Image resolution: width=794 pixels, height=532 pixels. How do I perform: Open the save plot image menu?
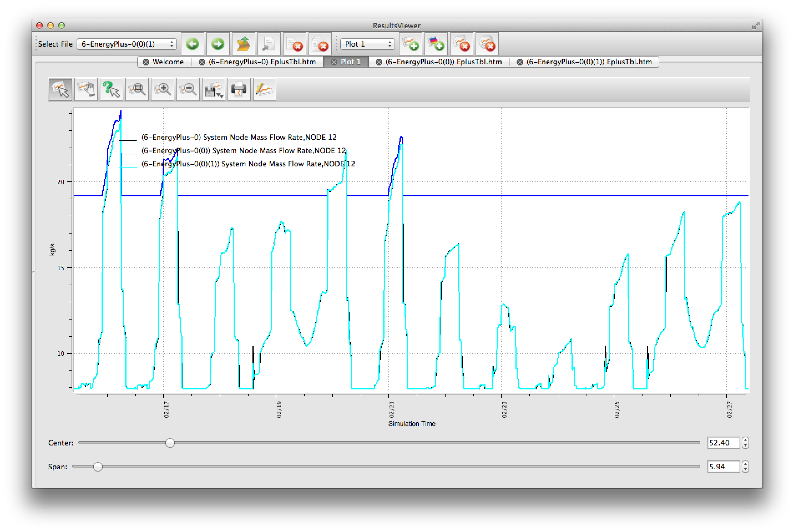coord(213,89)
